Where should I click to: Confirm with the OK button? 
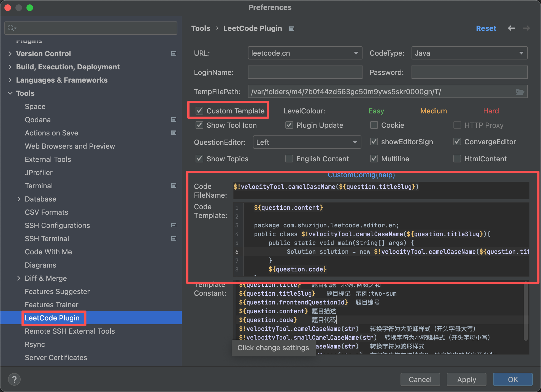point(513,379)
